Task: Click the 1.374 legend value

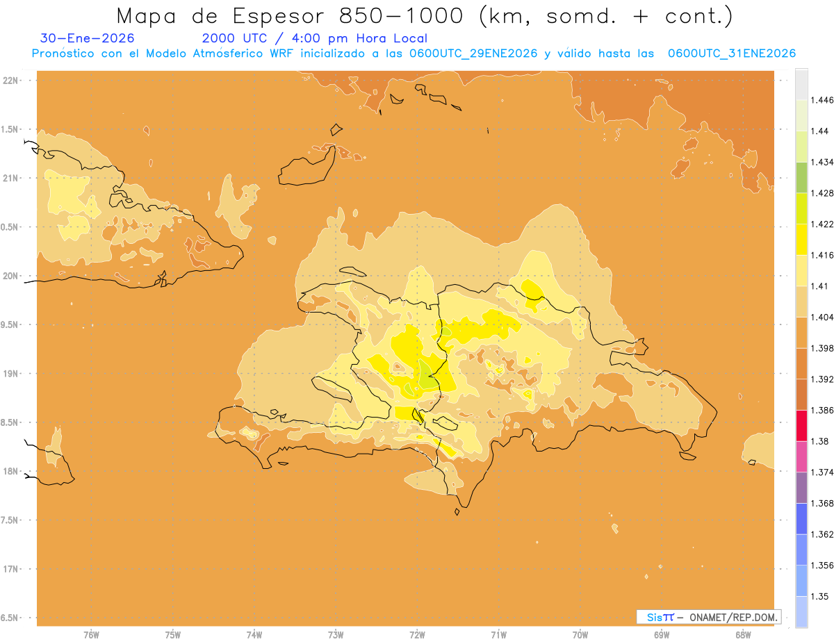Action: coord(821,472)
